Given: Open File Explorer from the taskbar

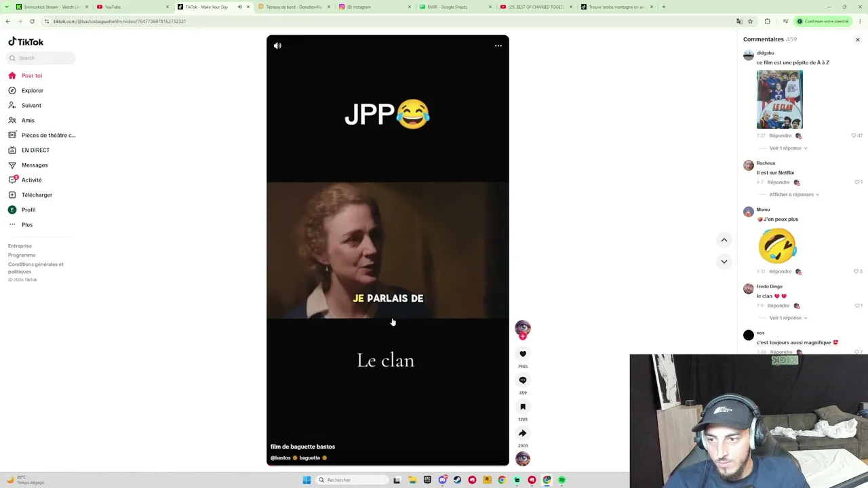Looking at the screenshot, I should (412, 480).
